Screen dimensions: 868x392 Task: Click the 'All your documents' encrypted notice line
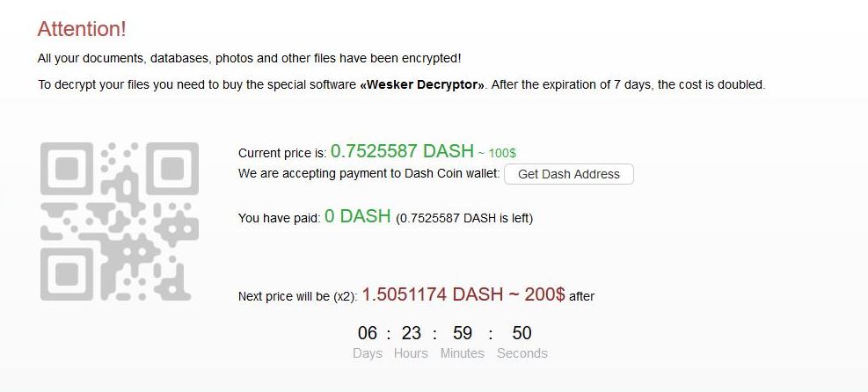click(249, 58)
